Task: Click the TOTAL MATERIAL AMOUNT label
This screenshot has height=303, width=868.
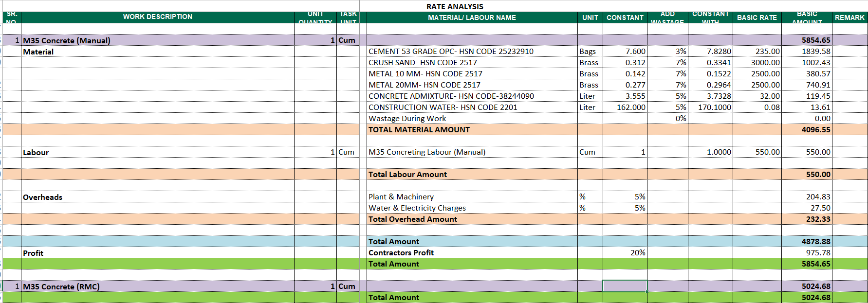Action: click(472, 130)
